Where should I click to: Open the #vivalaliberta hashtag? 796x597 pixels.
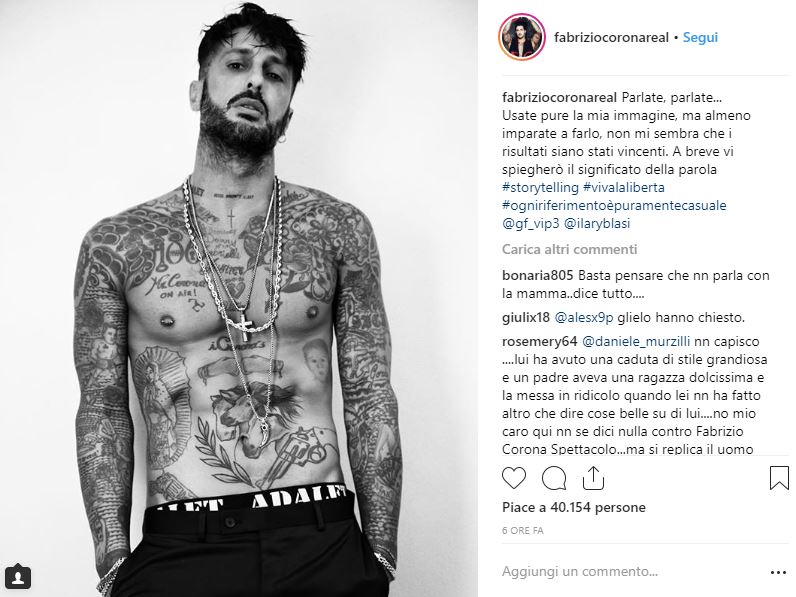624,187
